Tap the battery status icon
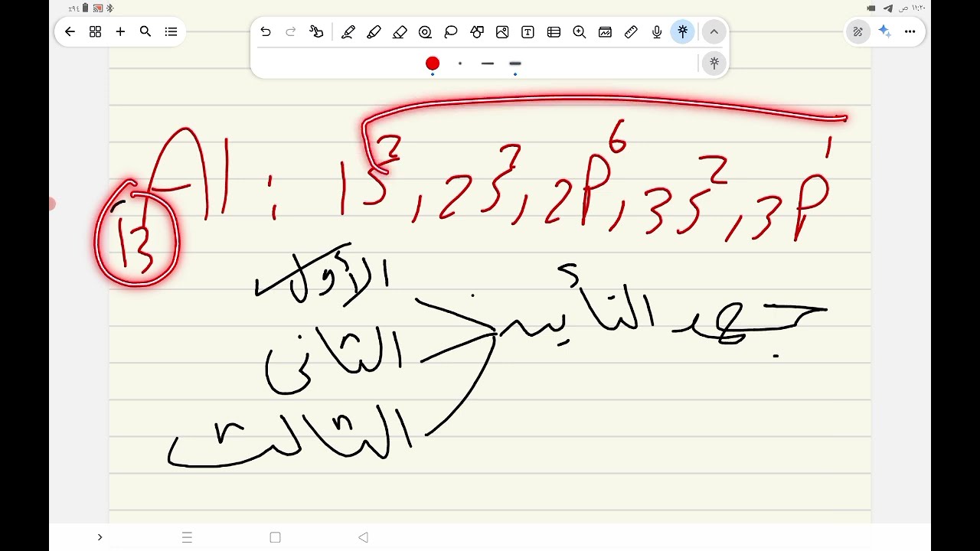The width and height of the screenshot is (980, 551). (x=85, y=8)
